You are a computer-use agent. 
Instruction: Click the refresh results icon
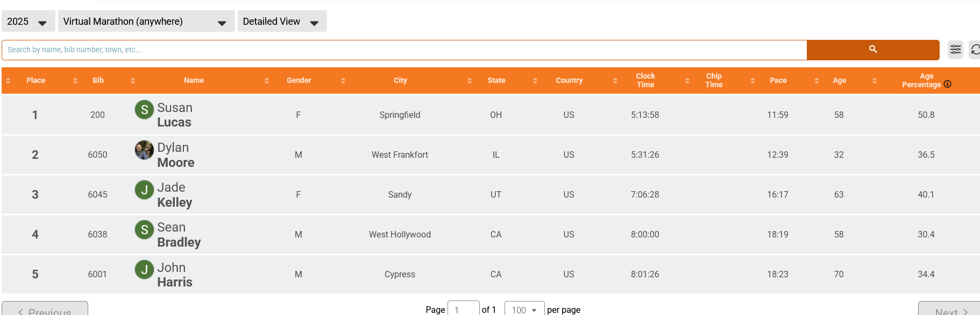[974, 50]
